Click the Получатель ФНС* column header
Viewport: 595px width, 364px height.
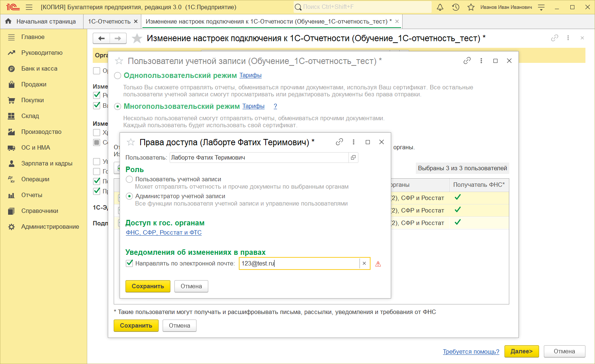pos(479,185)
